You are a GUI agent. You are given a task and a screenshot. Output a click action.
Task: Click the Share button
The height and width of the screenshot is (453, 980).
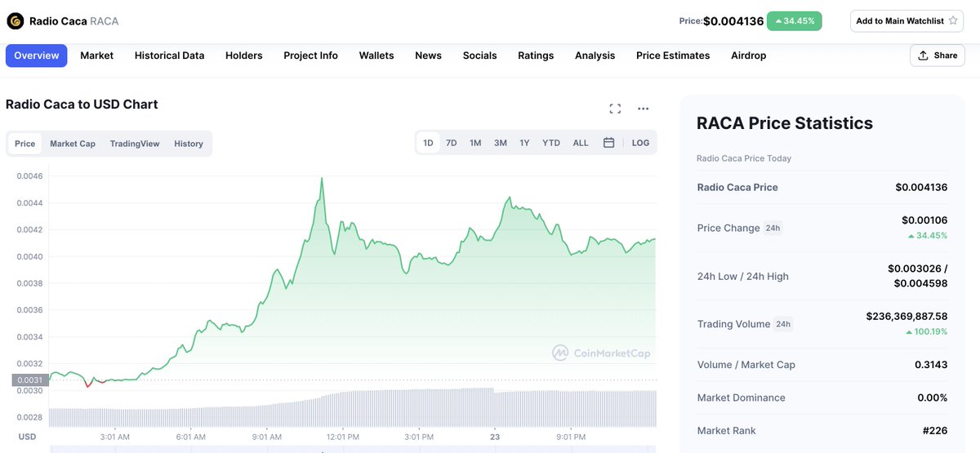point(938,56)
